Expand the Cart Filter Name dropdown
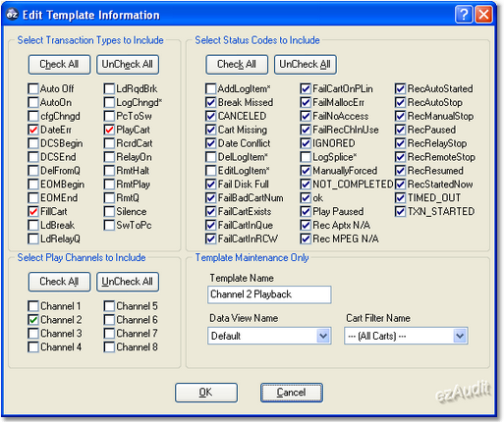The height and width of the screenshot is (424, 504). [460, 336]
